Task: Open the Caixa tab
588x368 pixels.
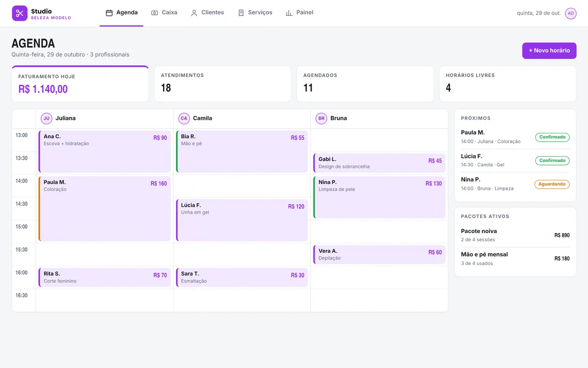Action: click(x=164, y=13)
